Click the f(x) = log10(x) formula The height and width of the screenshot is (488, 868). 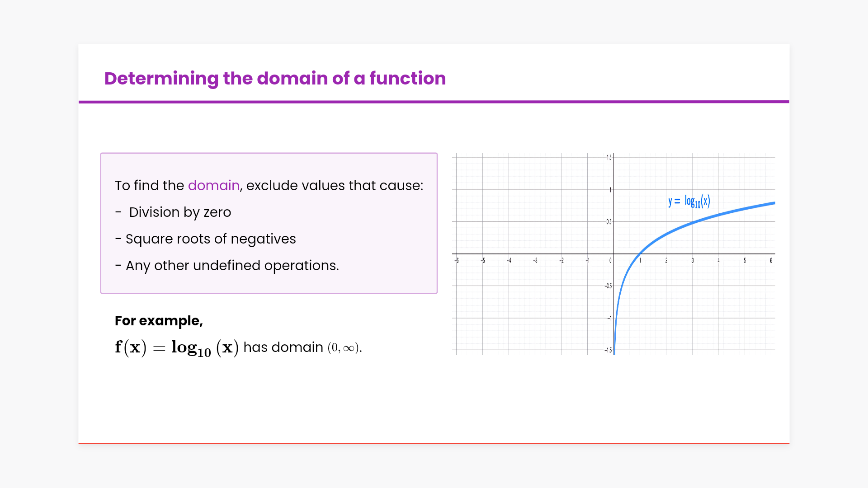(x=176, y=347)
